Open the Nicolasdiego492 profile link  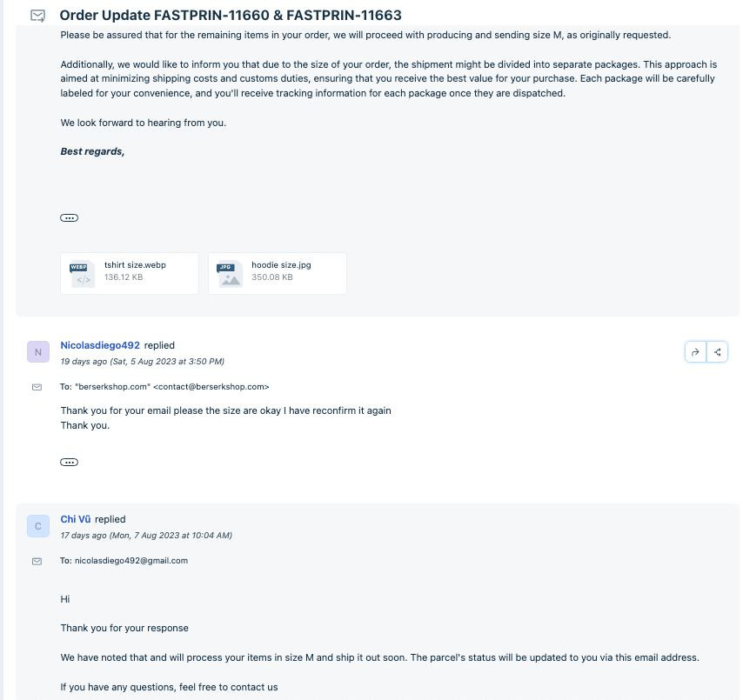[100, 345]
